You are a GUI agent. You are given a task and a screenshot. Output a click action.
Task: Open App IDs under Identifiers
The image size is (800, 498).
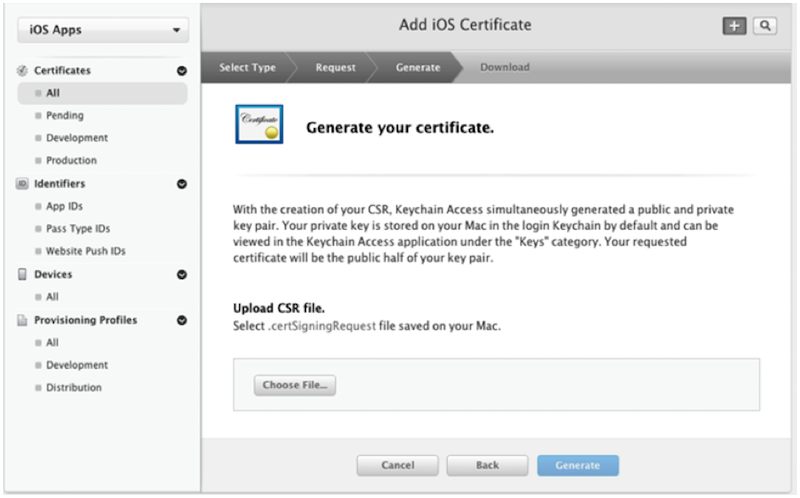tap(66, 206)
